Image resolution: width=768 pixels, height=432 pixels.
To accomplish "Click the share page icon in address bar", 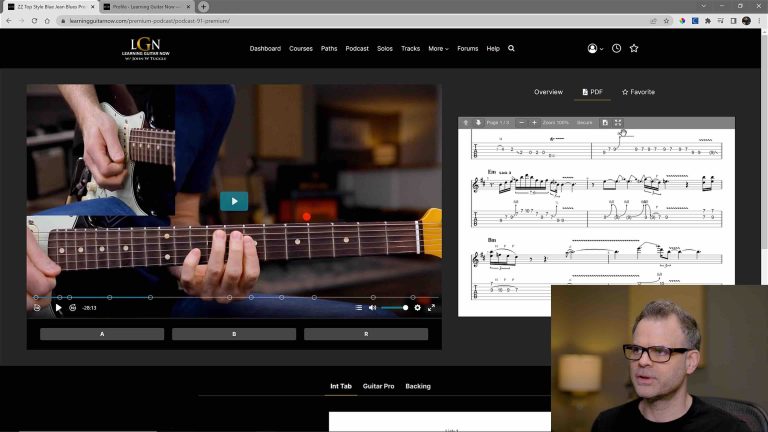I will (653, 21).
